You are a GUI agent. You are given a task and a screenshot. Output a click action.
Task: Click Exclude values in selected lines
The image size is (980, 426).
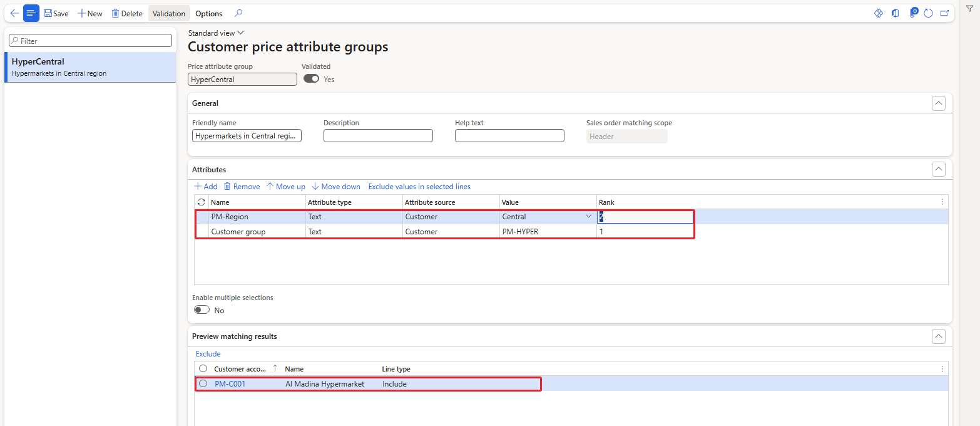tap(419, 187)
